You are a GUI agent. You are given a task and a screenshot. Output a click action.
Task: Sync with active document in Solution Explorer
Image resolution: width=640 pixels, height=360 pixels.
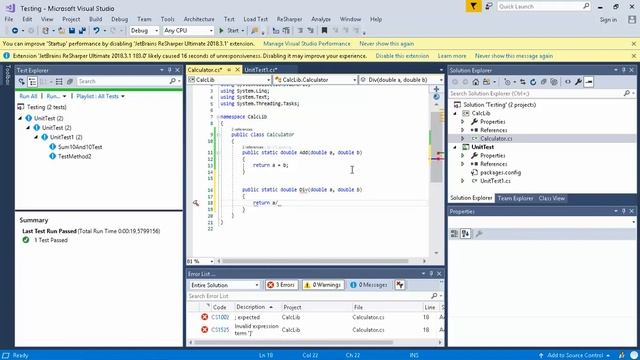tap(523, 82)
